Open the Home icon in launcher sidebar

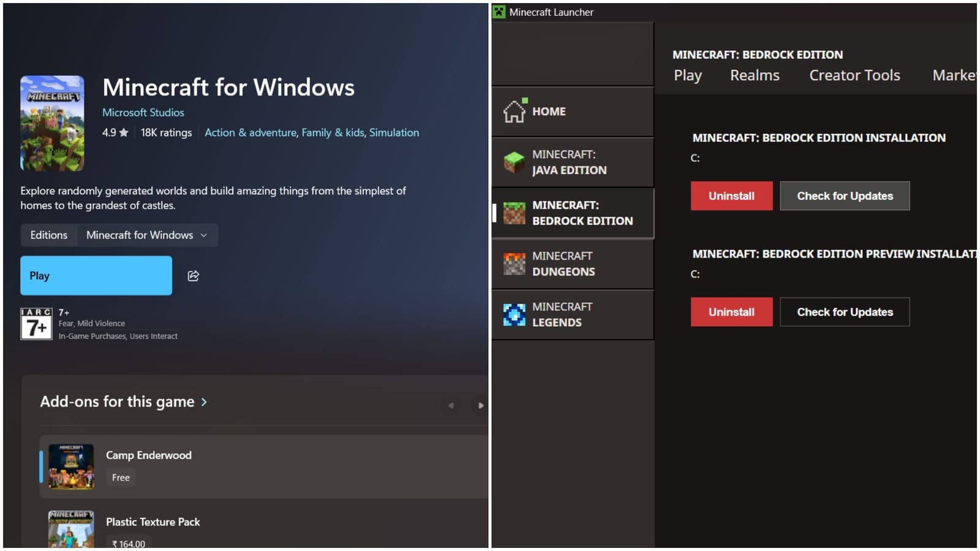tap(514, 111)
